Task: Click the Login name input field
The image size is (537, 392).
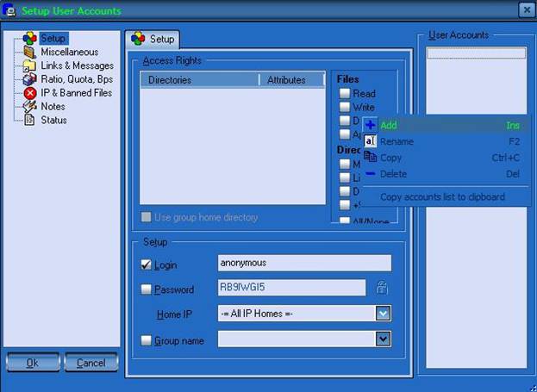Action: (x=303, y=263)
